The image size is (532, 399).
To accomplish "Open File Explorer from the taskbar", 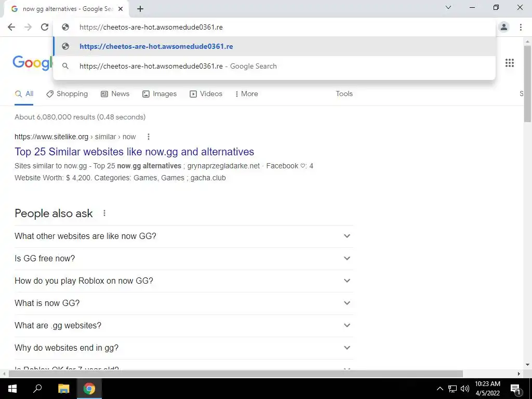I will pos(63,389).
